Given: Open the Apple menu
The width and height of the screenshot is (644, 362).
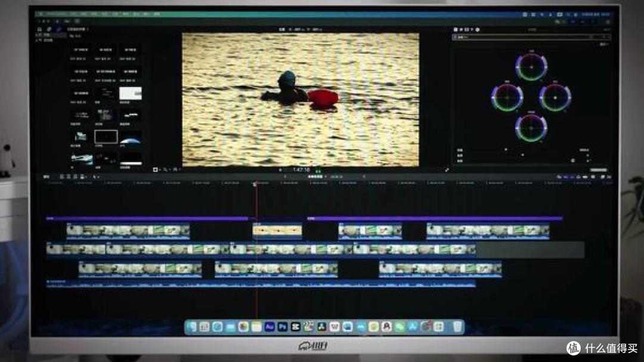Looking at the screenshot, I should tap(41, 14).
